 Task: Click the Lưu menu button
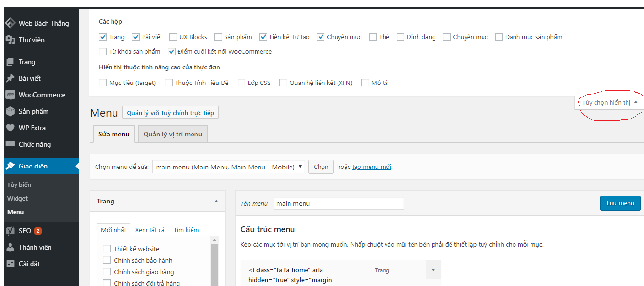620,203
